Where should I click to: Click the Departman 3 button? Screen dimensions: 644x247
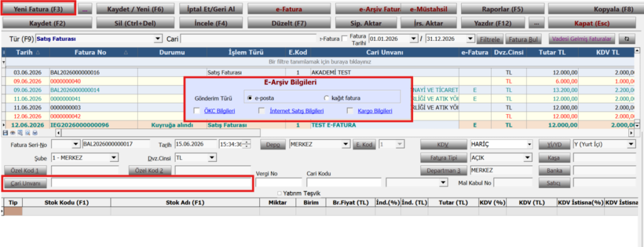[444, 170]
